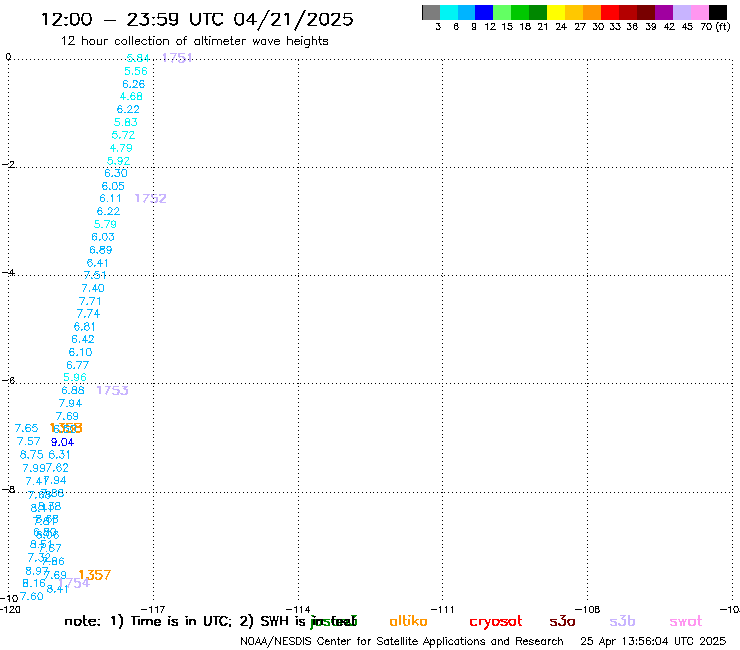This screenshot has width=740, height=650.
Task: Click the wave height value 6.81
Action: (x=85, y=327)
